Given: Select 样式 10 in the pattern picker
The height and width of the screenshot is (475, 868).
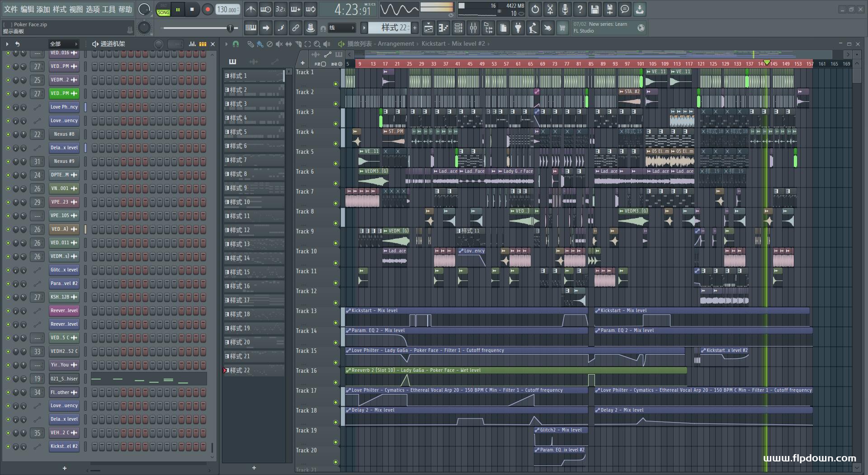Looking at the screenshot, I should pos(254,202).
